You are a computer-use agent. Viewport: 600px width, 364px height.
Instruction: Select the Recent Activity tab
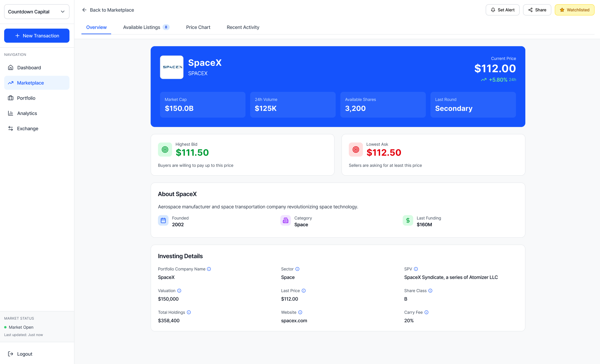point(243,27)
